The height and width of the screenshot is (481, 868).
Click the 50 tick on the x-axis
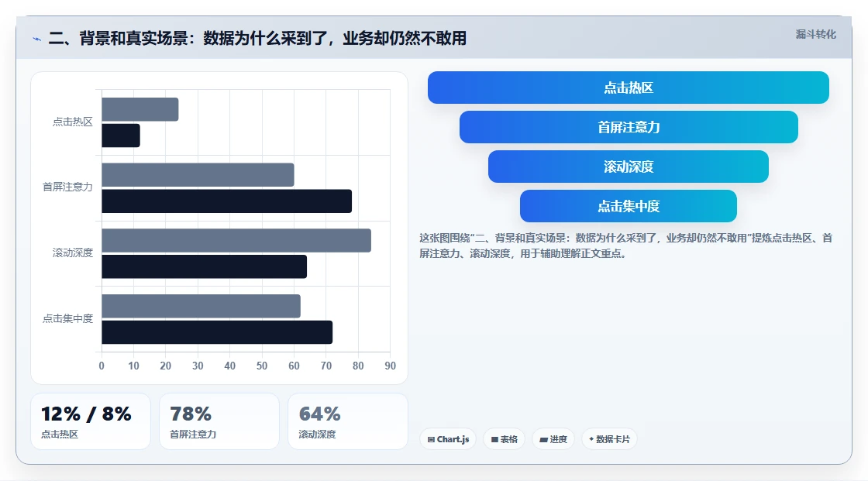click(x=262, y=366)
